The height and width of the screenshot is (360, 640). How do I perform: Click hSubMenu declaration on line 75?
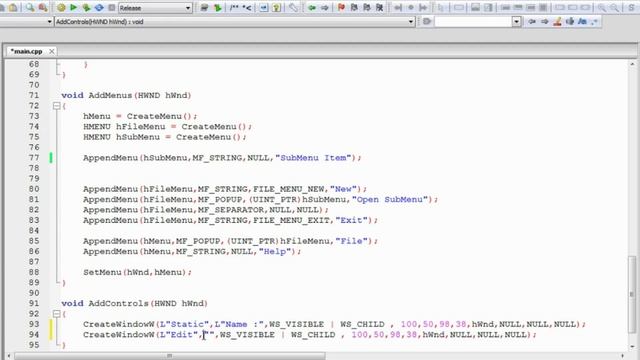click(x=138, y=137)
